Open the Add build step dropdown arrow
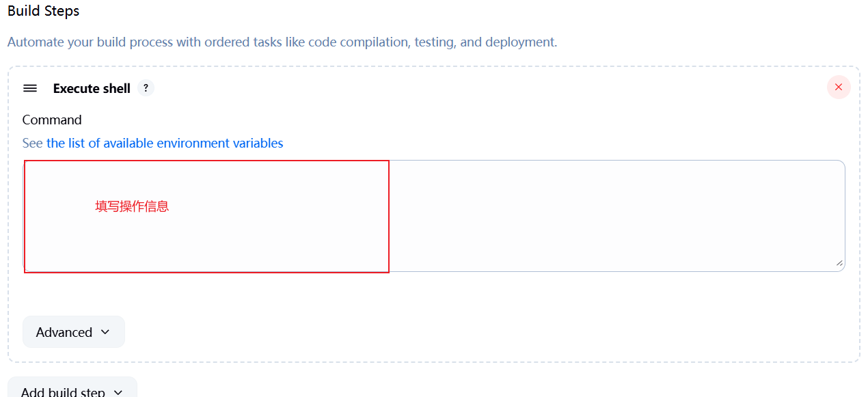Viewport: 868px width, 397px height. point(118,392)
